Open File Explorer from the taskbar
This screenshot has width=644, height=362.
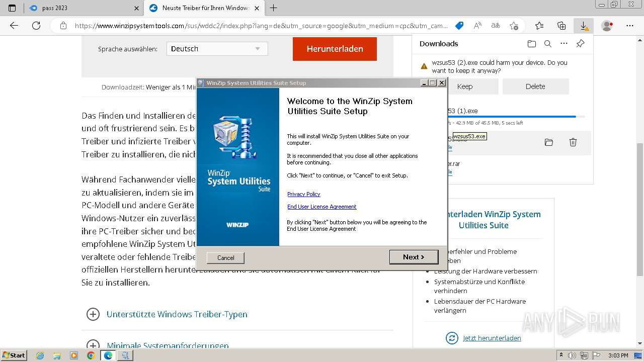tap(57, 355)
